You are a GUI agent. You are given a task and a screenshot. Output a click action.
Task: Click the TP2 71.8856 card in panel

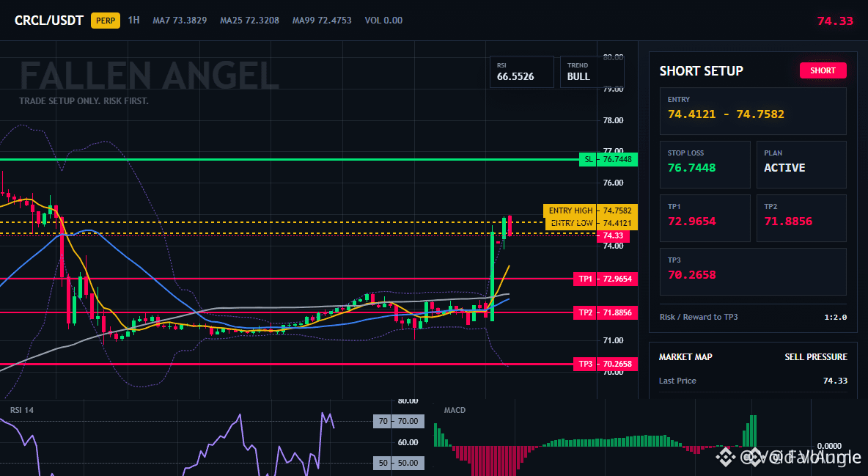coord(801,218)
